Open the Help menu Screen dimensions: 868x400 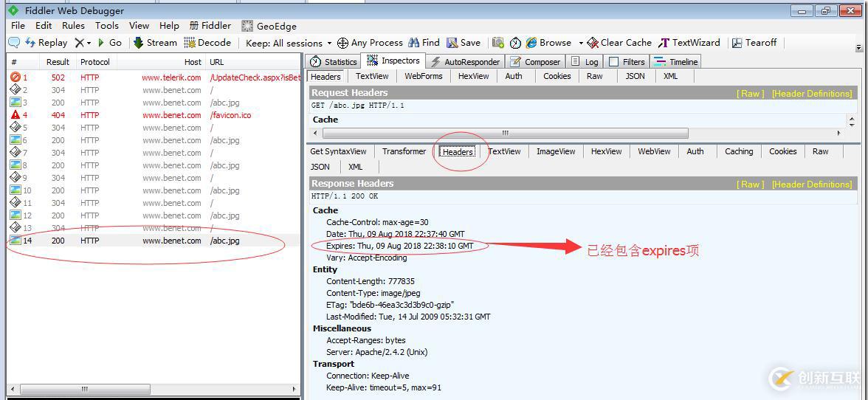(x=169, y=25)
